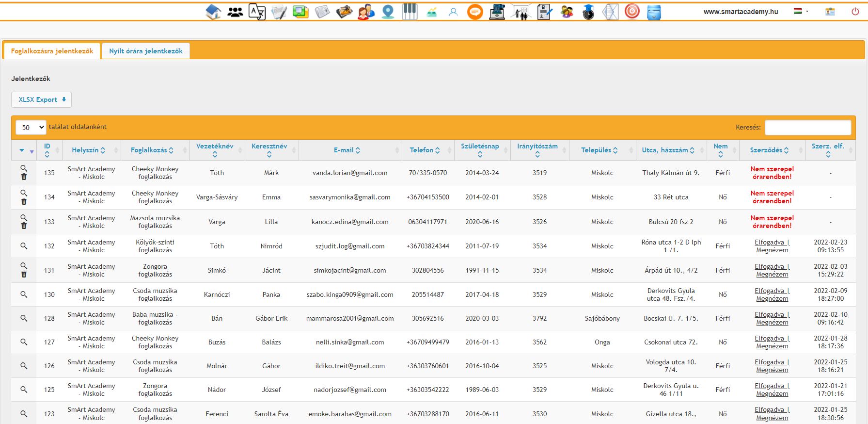This screenshot has width=868, height=424.
Task: Open the results per page dropdown
Action: 31,127
